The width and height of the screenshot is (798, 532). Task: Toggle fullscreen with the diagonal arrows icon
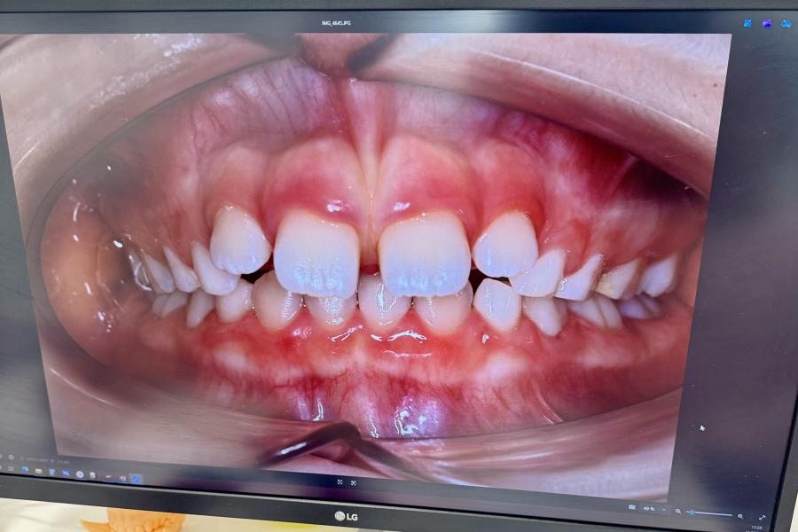(762, 518)
